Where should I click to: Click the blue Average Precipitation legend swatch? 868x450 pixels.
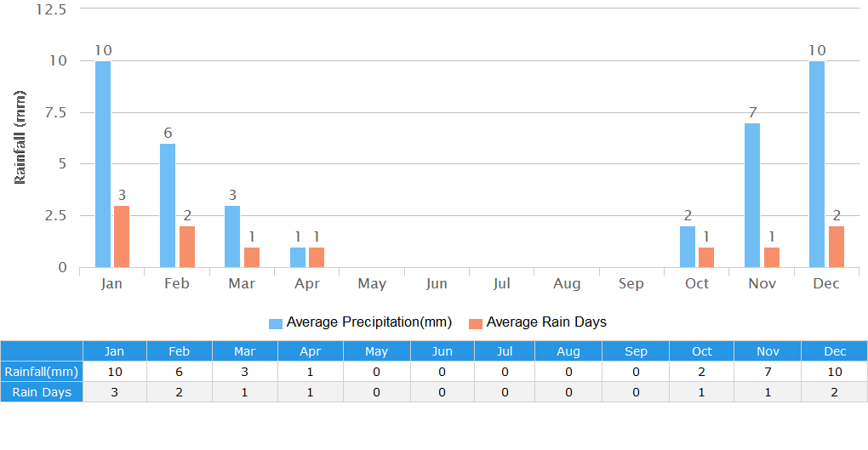coord(275,323)
